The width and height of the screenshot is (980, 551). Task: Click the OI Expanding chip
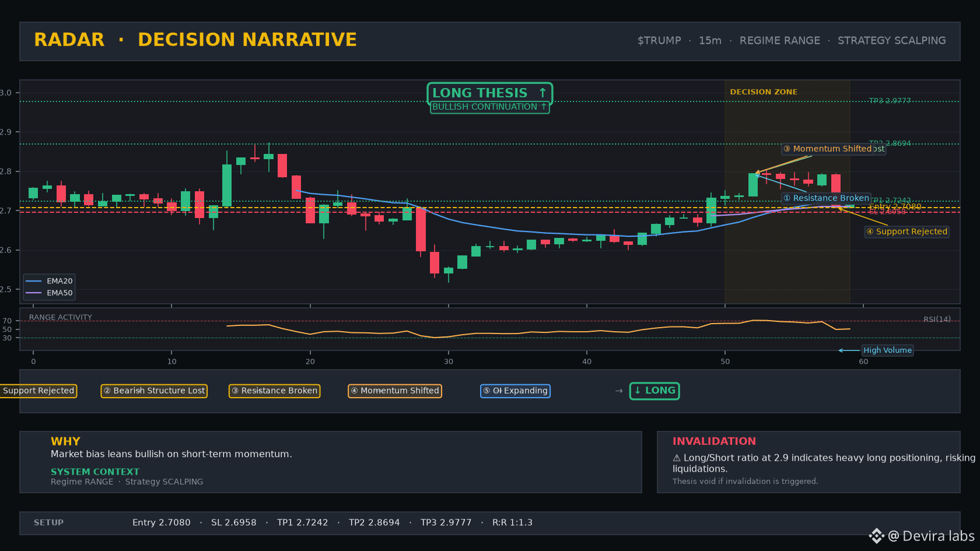(515, 391)
